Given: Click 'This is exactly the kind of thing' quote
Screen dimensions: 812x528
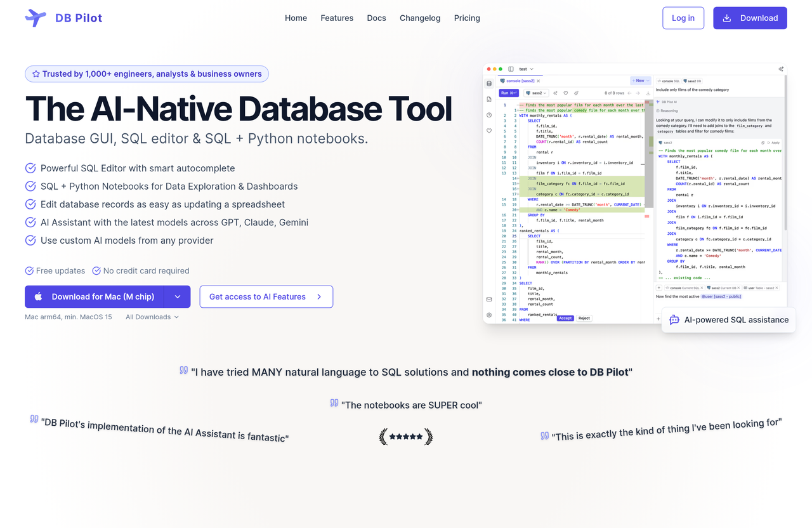Looking at the screenshot, I should (x=666, y=429).
